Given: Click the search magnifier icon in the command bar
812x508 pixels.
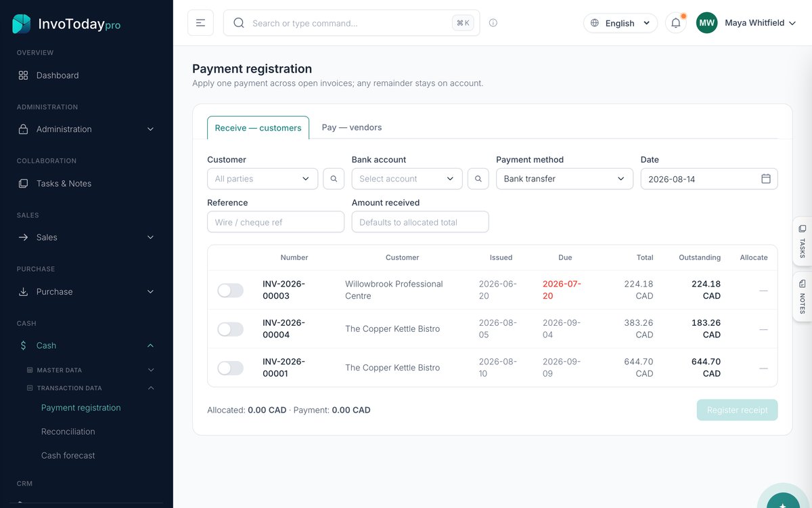Looking at the screenshot, I should point(238,23).
